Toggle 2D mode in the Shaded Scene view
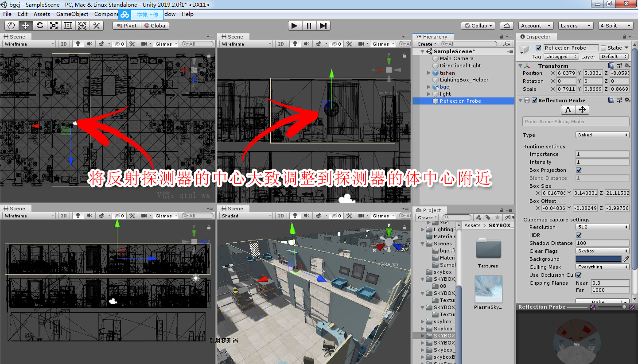 click(x=281, y=216)
